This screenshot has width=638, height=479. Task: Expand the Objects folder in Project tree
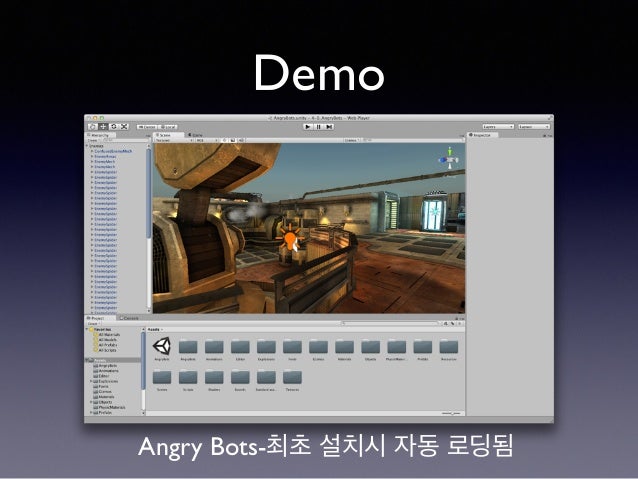click(x=91, y=402)
